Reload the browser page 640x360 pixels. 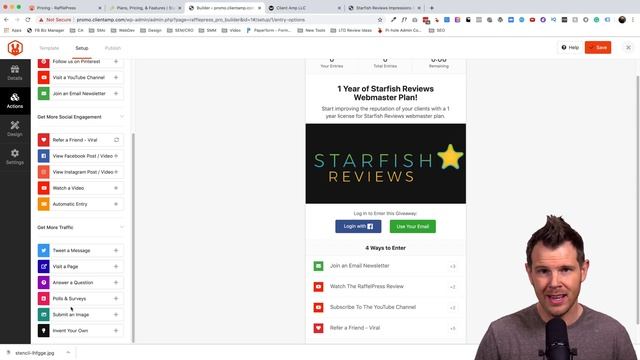28,20
